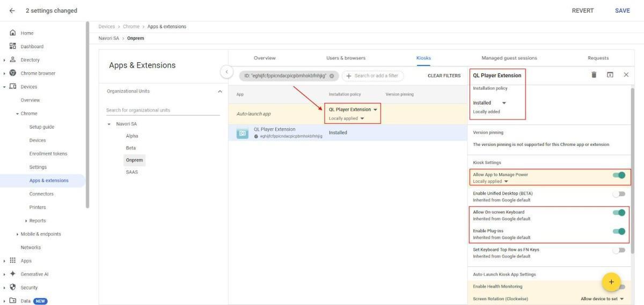Click the Navori SA breadcrumb link

(109, 38)
